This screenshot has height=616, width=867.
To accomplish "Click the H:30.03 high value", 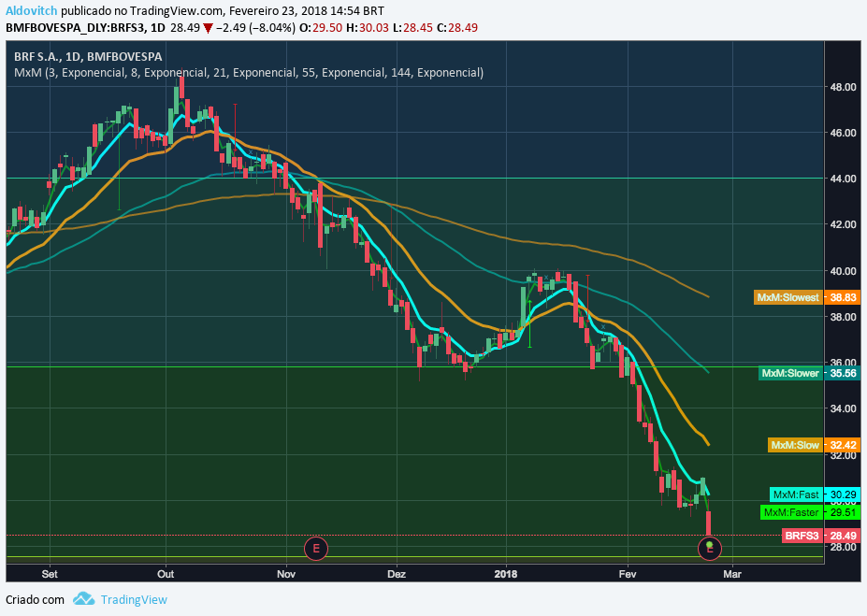I will pos(368,28).
